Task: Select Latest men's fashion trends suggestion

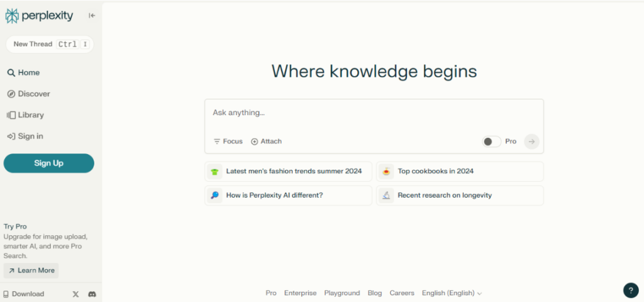Action: click(x=288, y=171)
